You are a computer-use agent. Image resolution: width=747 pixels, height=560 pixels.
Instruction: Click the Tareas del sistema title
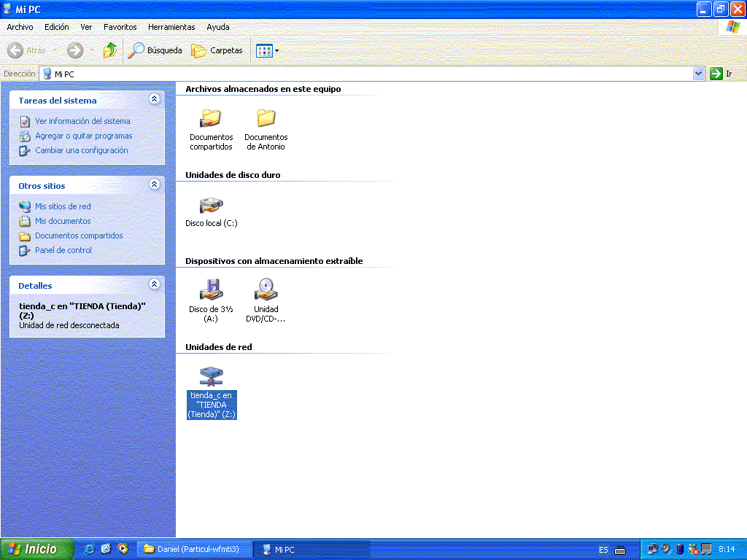pos(57,101)
